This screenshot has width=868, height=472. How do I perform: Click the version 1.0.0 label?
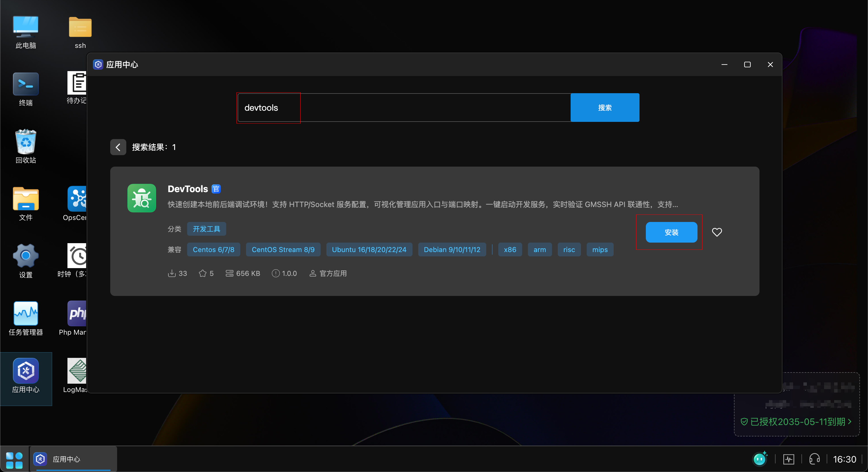tap(284, 273)
